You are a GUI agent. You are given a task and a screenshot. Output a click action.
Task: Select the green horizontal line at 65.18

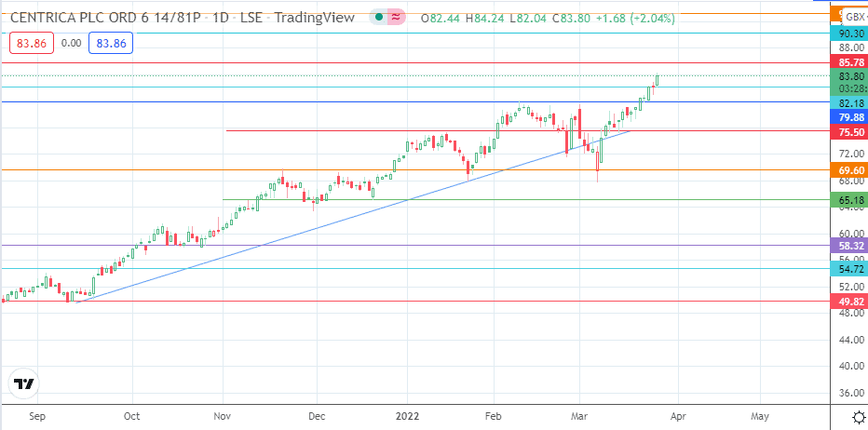pos(526,200)
